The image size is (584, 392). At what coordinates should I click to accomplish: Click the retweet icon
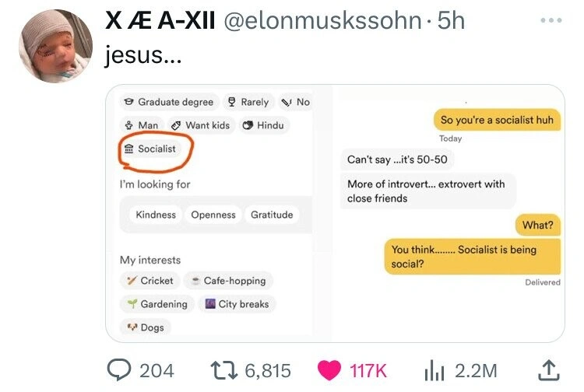point(223,370)
